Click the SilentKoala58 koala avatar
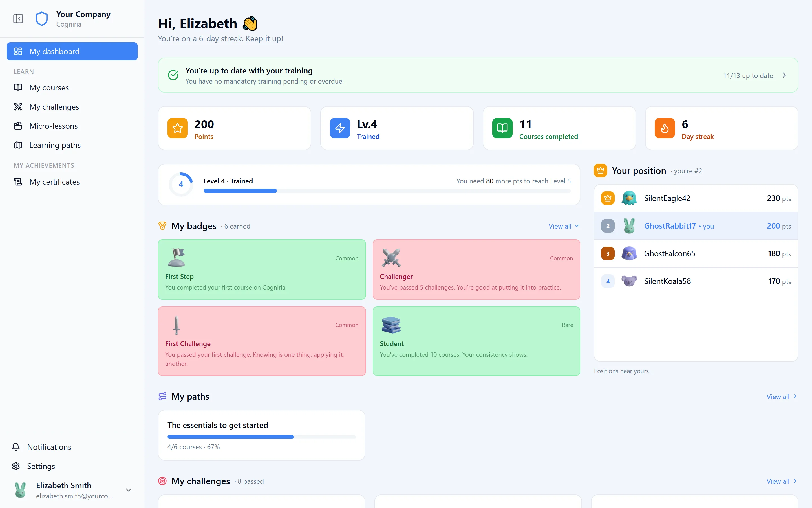Screen dimensions: 812x508 [629, 281]
